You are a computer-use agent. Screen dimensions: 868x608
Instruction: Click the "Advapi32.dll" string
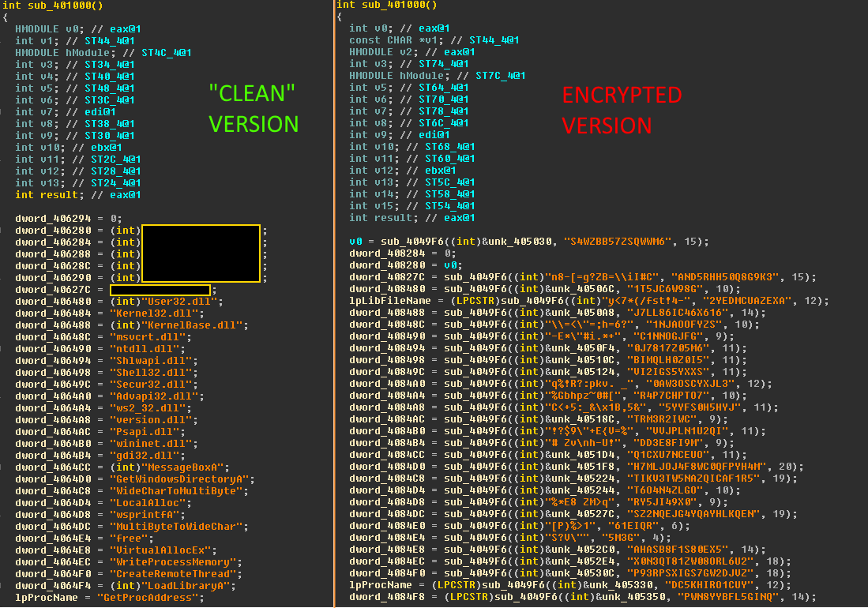point(154,396)
